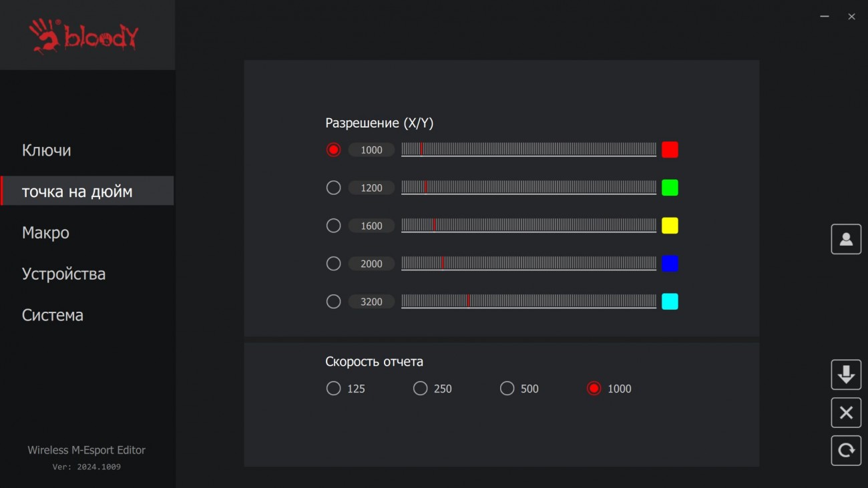The width and height of the screenshot is (868, 488).
Task: Click the Bloody logo
Action: coord(84,35)
